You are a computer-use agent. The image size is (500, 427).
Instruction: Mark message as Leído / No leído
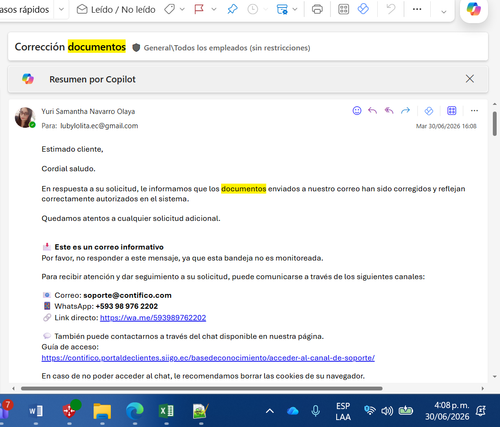pos(116,10)
